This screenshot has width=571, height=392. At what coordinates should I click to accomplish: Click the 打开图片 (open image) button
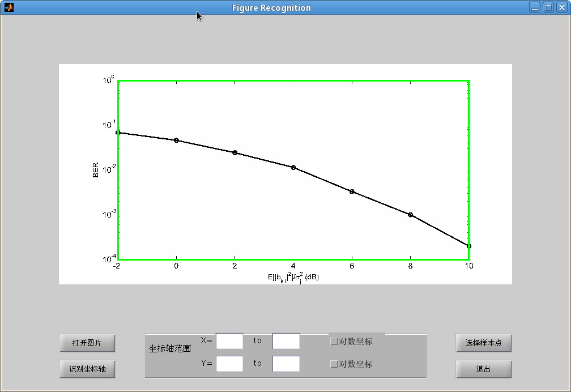pos(87,343)
